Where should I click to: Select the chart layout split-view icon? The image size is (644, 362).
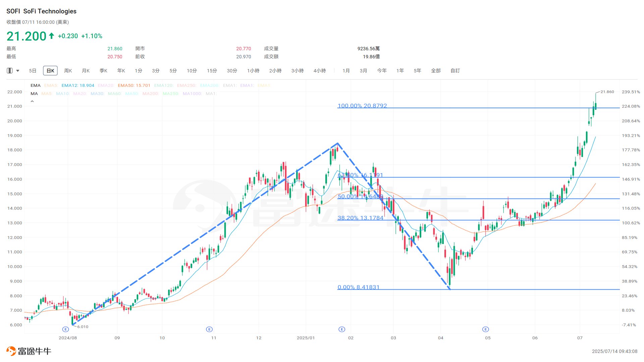pos(9,70)
